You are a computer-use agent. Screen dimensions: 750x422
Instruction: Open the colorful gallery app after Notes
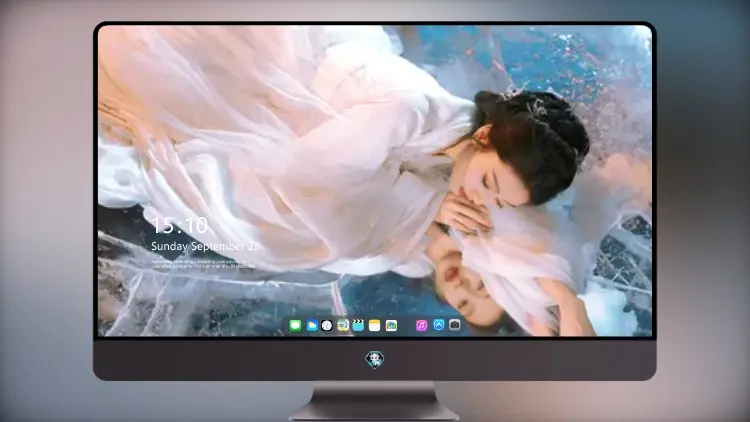coord(391,326)
